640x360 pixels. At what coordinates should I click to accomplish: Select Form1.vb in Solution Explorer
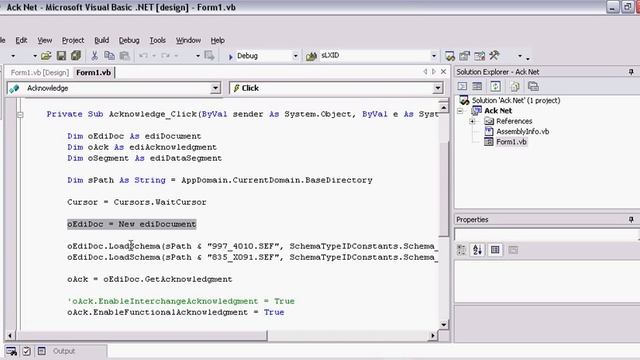pos(511,142)
